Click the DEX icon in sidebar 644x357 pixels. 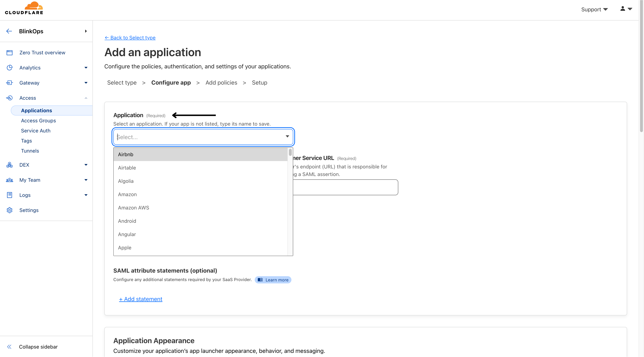pyautogui.click(x=10, y=165)
